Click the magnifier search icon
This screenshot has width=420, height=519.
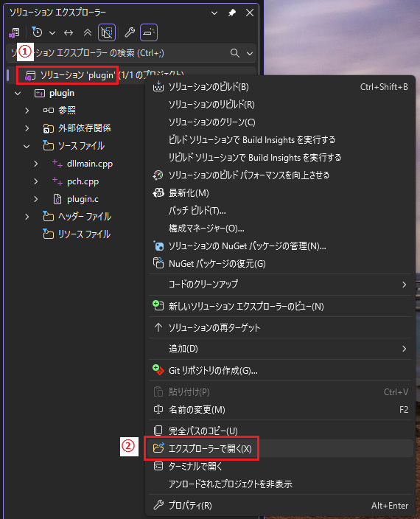(x=234, y=53)
